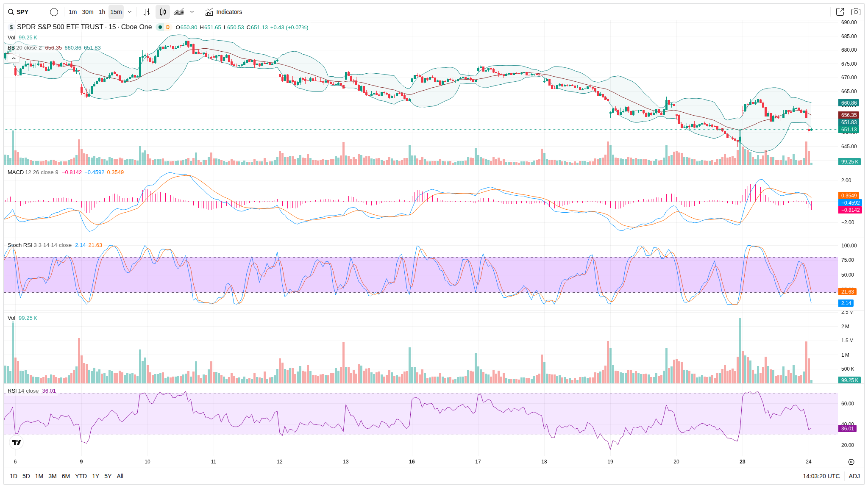This screenshot has height=488, width=868.
Task: Open chart settings gear on time axis
Action: tap(851, 462)
